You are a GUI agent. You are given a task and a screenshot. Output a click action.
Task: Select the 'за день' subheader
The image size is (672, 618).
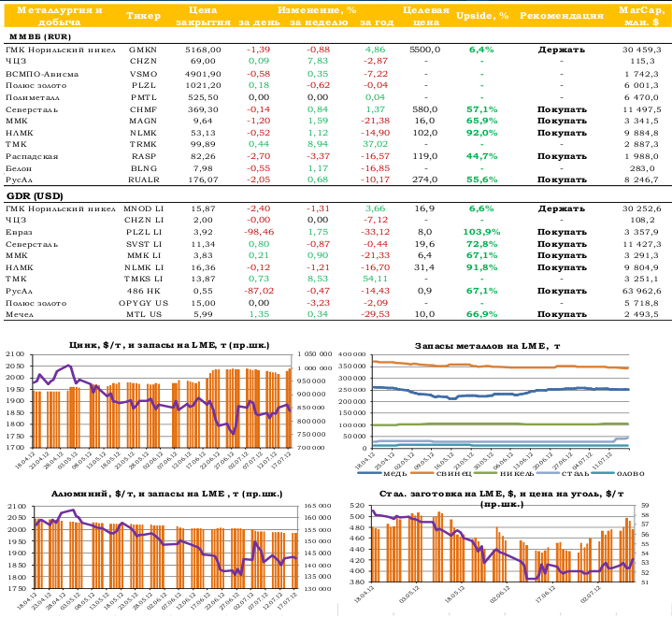259,22
